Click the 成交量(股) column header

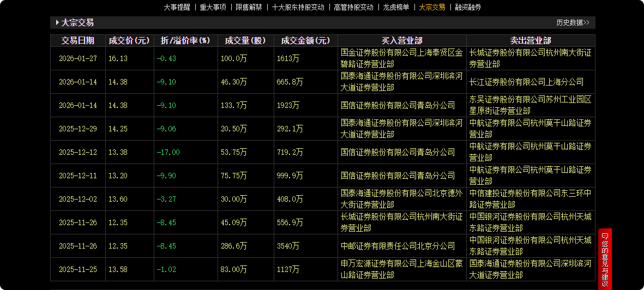(245, 40)
